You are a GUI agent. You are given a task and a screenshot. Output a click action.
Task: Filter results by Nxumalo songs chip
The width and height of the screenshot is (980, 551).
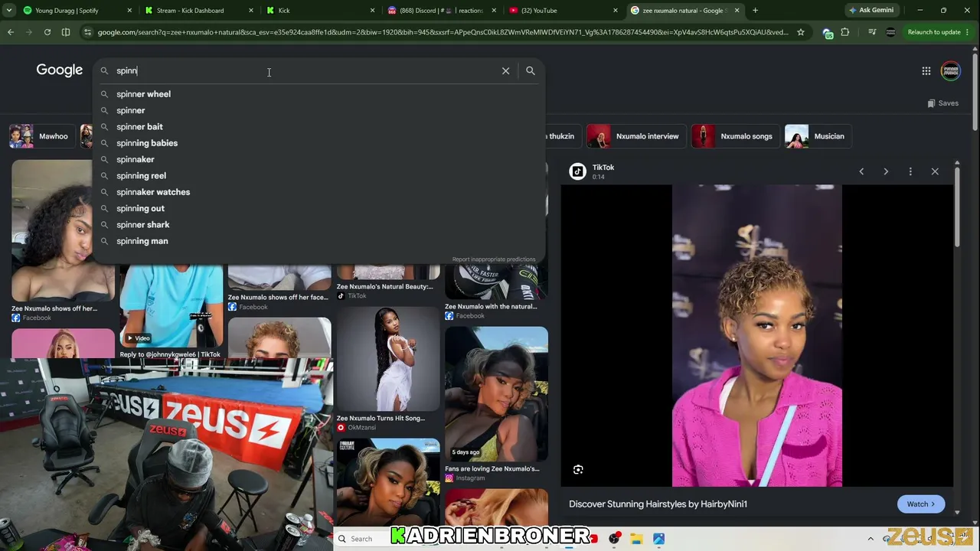[734, 136]
